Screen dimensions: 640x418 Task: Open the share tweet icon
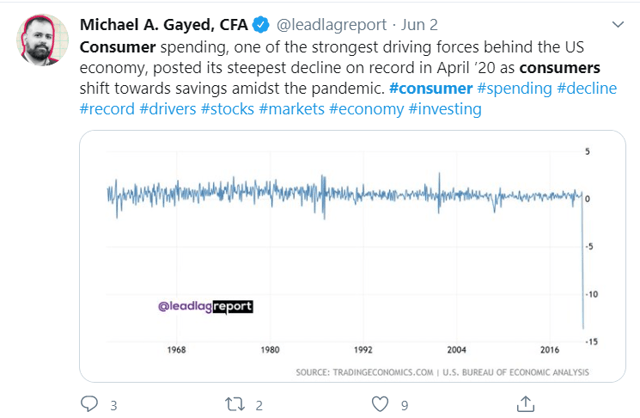[525, 404]
